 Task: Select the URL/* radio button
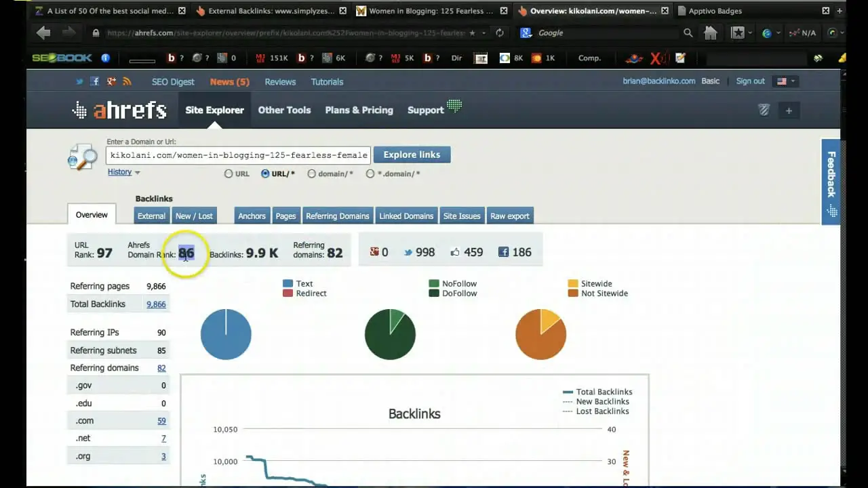tap(265, 174)
